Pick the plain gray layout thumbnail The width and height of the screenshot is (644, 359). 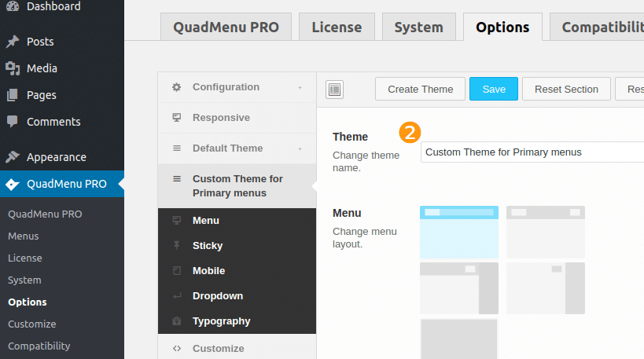point(459,339)
